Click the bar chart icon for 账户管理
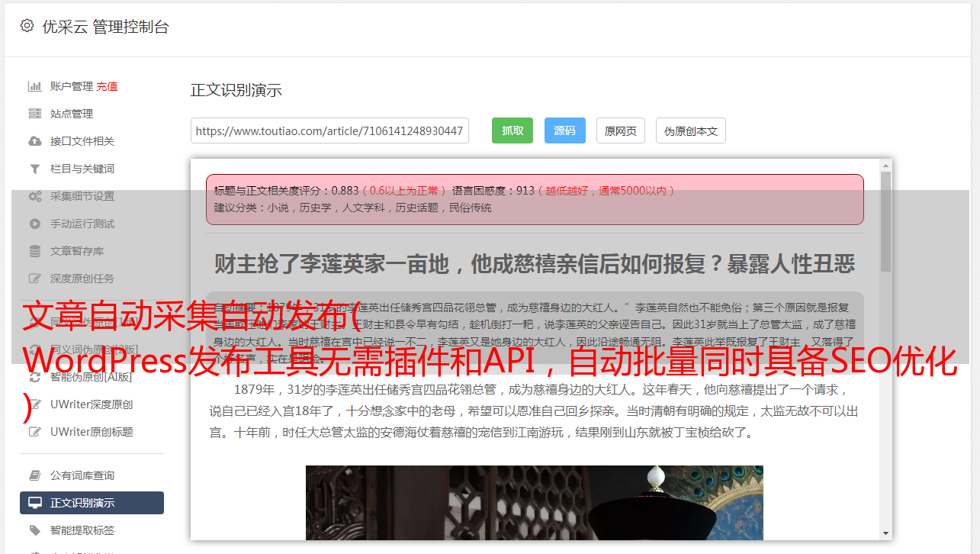Screen dimensions: 980x554 (34, 86)
